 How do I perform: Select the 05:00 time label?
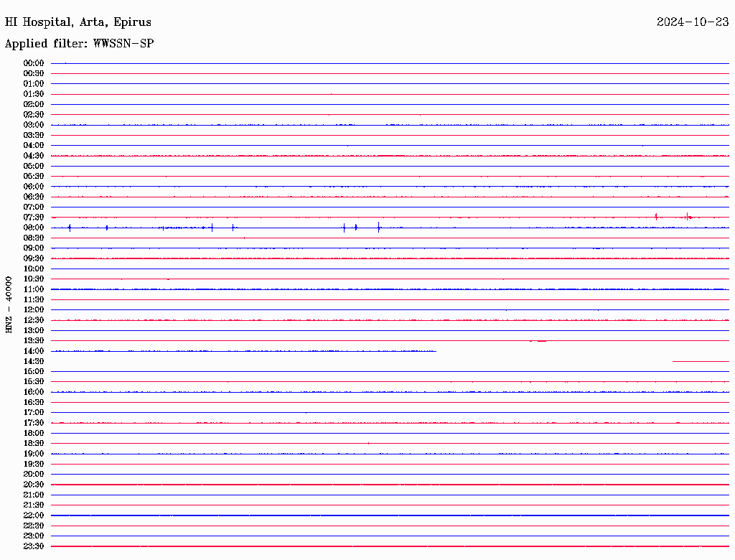(x=34, y=166)
